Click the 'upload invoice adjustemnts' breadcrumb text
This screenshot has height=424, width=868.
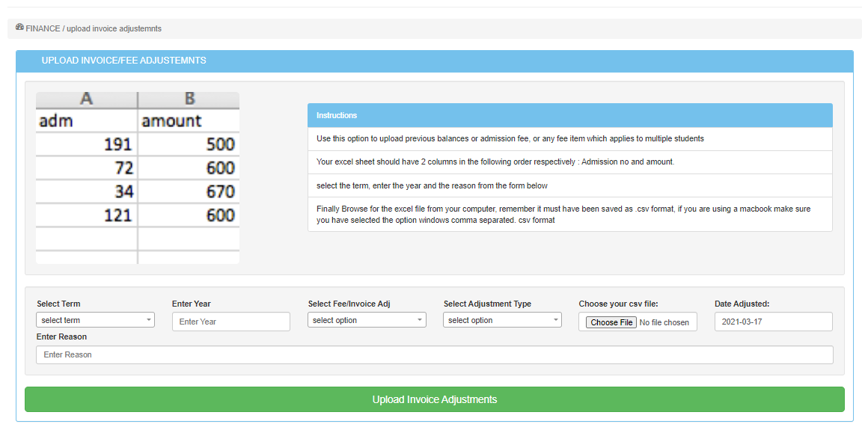[114, 28]
